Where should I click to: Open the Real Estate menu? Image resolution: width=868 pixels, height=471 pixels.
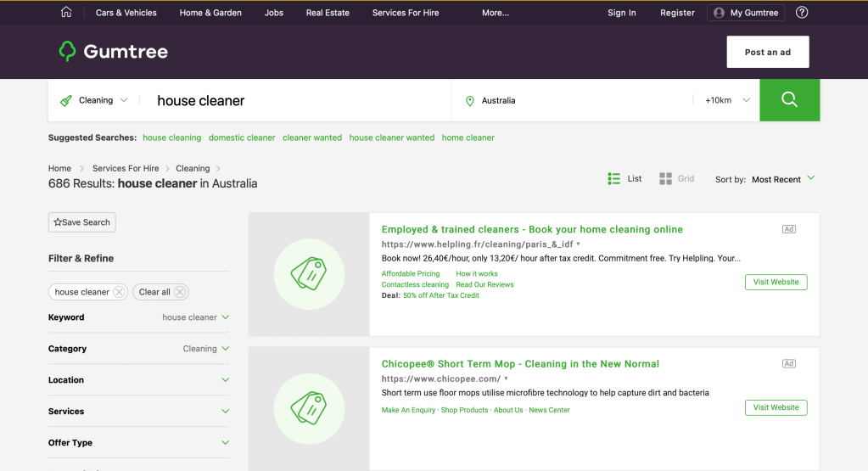click(328, 13)
